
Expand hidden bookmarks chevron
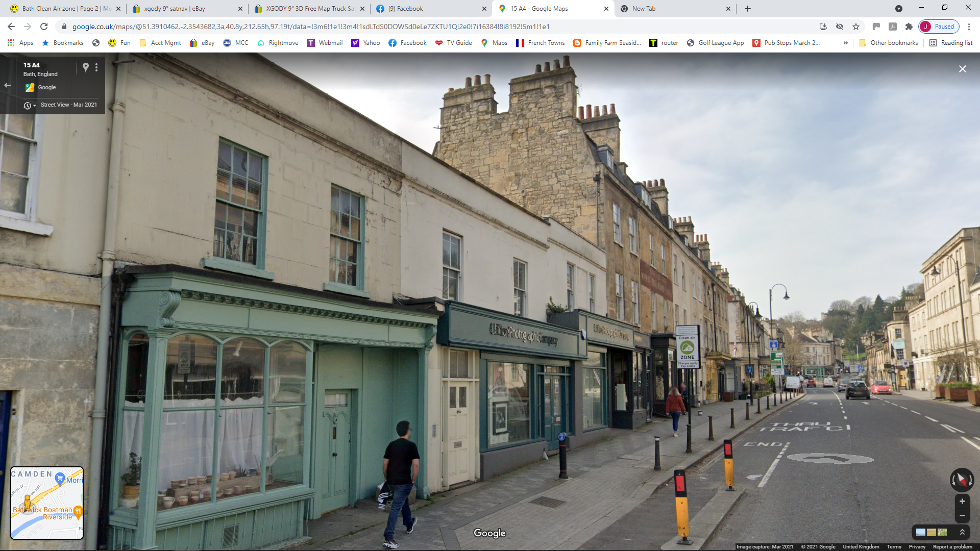pos(846,43)
